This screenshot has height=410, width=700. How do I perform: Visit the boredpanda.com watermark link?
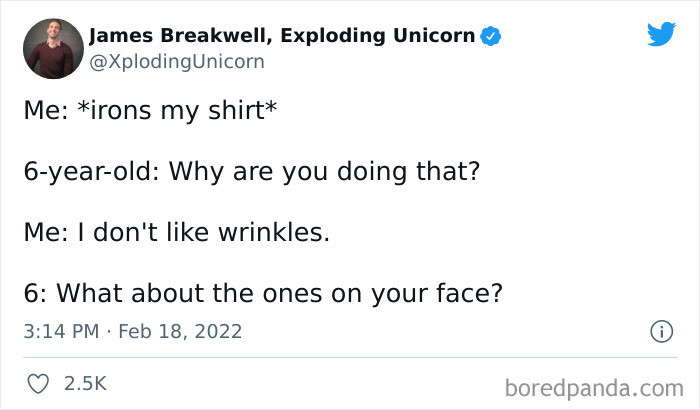point(594,388)
